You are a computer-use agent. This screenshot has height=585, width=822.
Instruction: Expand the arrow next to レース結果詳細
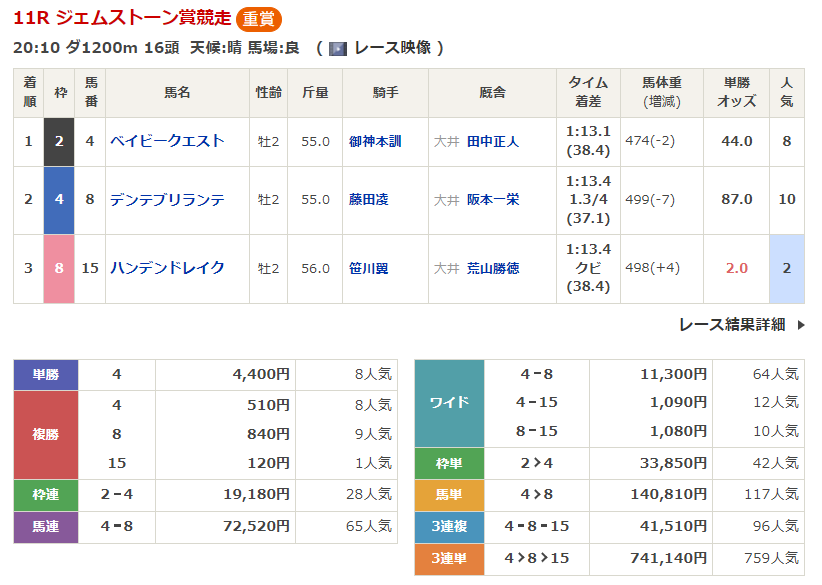[800, 325]
